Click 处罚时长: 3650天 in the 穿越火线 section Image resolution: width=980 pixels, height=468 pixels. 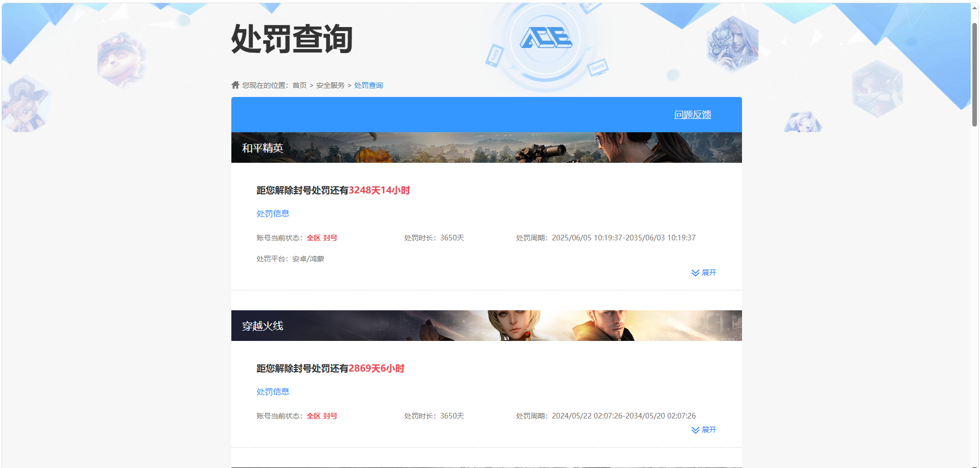click(434, 416)
